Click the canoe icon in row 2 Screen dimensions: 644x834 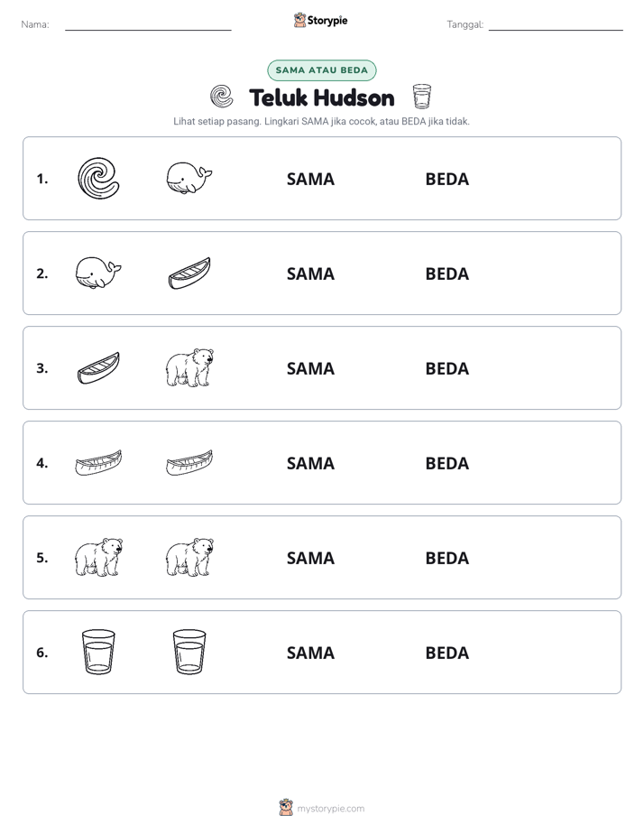189,273
